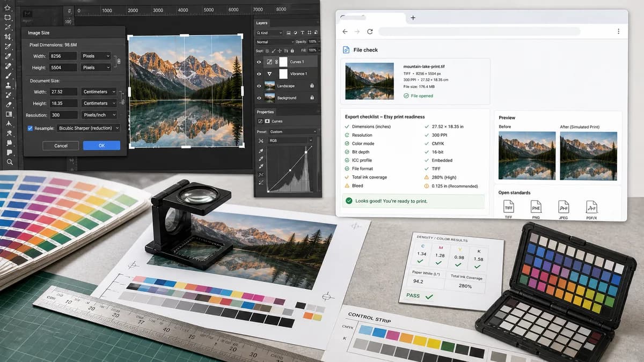Open the browser three-dot menu
The height and width of the screenshot is (362, 644).
(x=618, y=32)
